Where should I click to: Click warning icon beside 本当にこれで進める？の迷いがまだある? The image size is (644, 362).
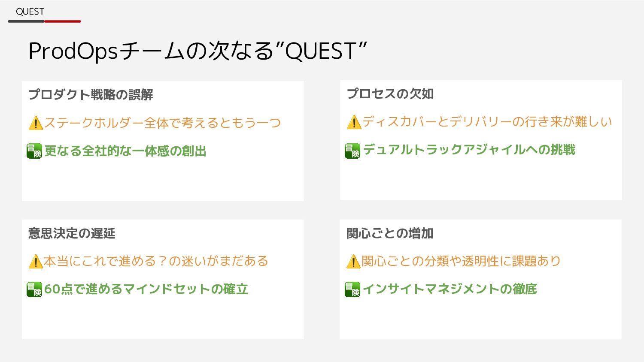click(35, 261)
